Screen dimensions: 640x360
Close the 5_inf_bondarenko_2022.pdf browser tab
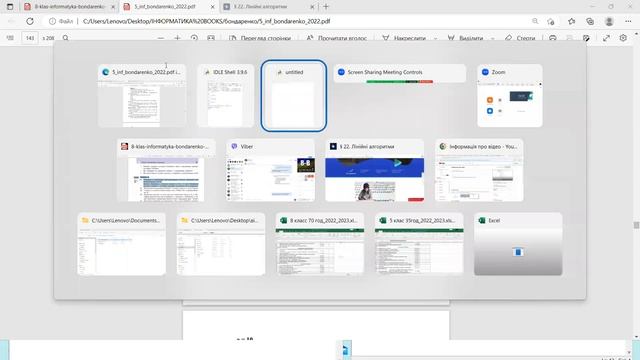tap(212, 7)
